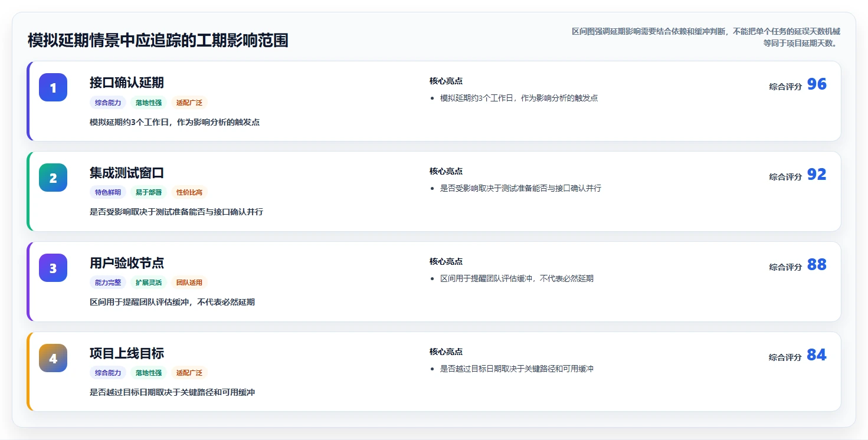Click the rank 3 badge of 用户验收节点
Viewport: 868px width, 440px height.
coord(53,268)
